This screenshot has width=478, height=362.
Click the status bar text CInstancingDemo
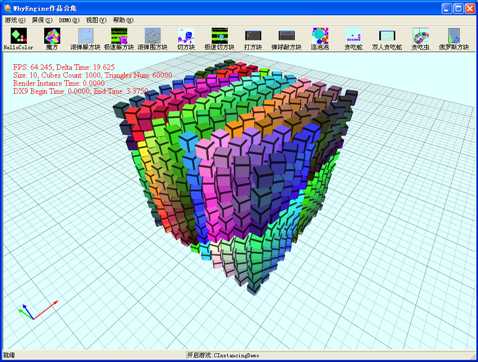click(236, 355)
